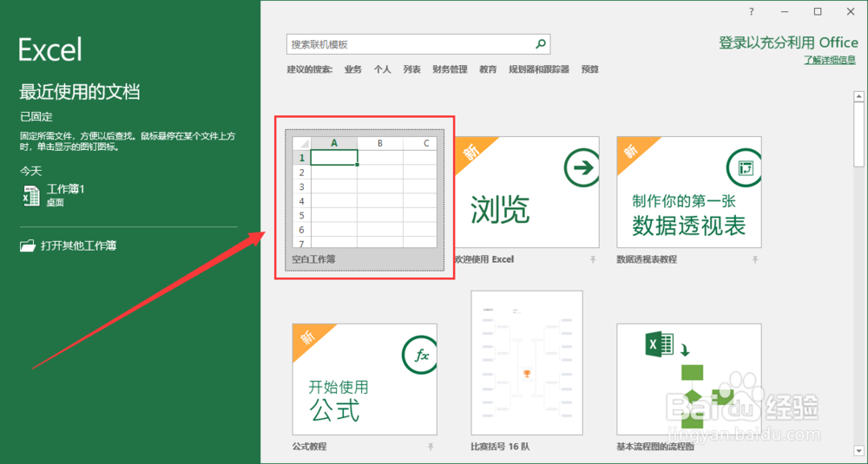Click 登录以充分利用 Office sign-in text
Viewport: 868px width, 464px height.
tap(788, 42)
